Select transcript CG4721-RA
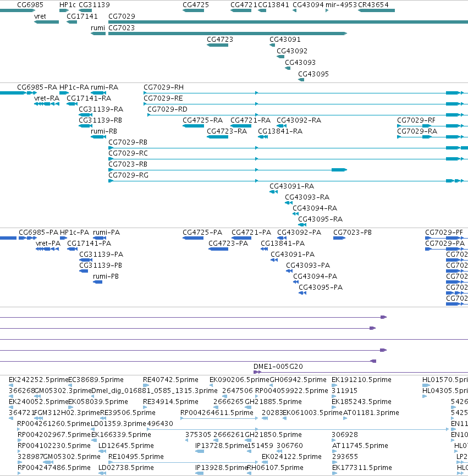468x476 pixels. point(250,120)
